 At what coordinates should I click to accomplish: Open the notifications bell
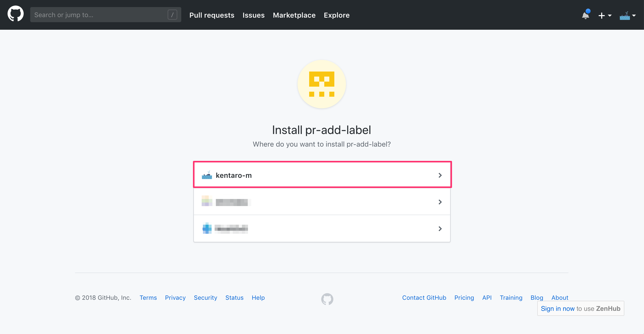585,15
